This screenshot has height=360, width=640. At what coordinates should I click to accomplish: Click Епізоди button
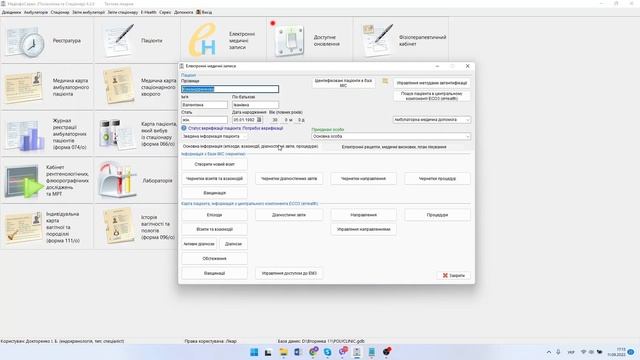pos(214,215)
